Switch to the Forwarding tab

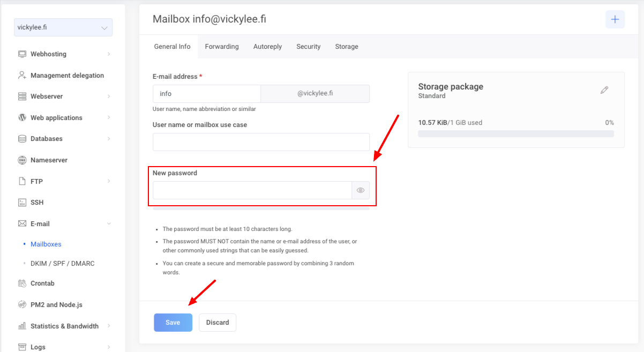222,47
